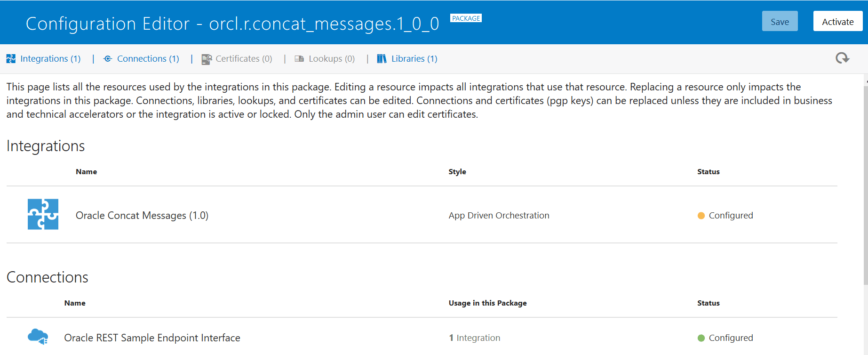Click the green Configured status of connection
Viewport: 868px width, 355px height.
point(725,338)
